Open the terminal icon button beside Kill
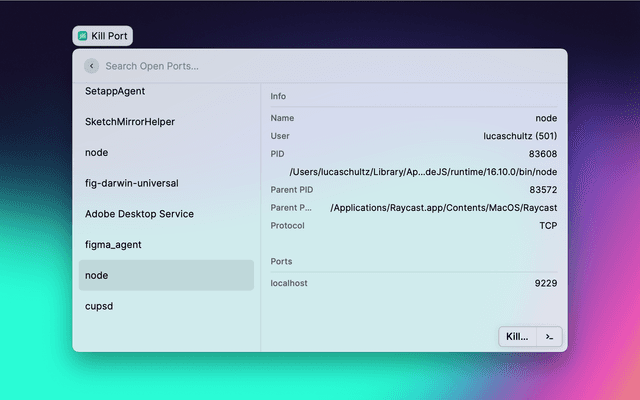 [549, 337]
